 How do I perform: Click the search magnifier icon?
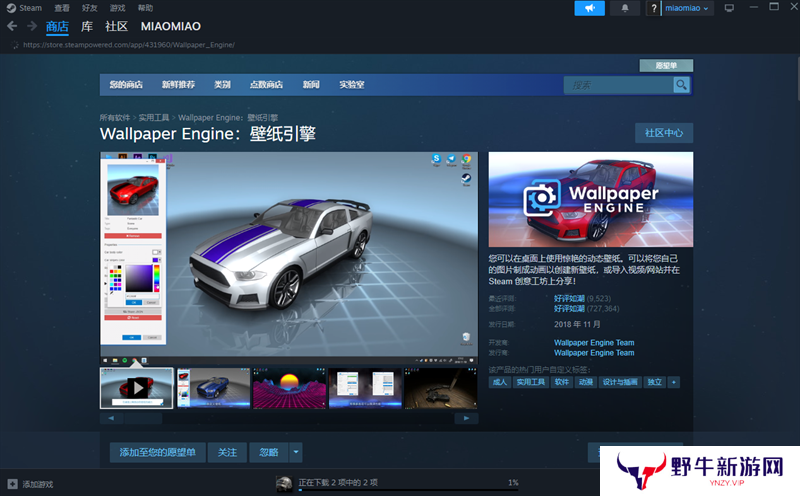(681, 85)
